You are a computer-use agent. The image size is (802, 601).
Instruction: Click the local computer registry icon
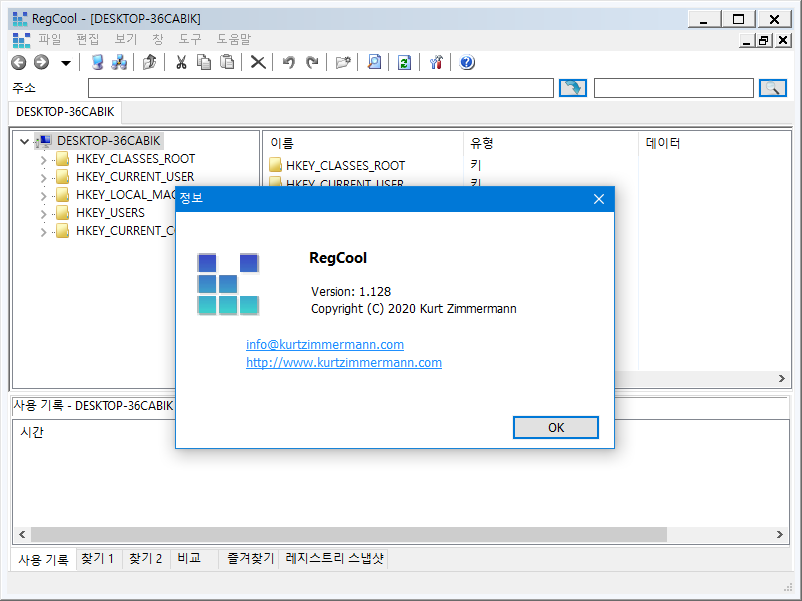pyautogui.click(x=97, y=62)
